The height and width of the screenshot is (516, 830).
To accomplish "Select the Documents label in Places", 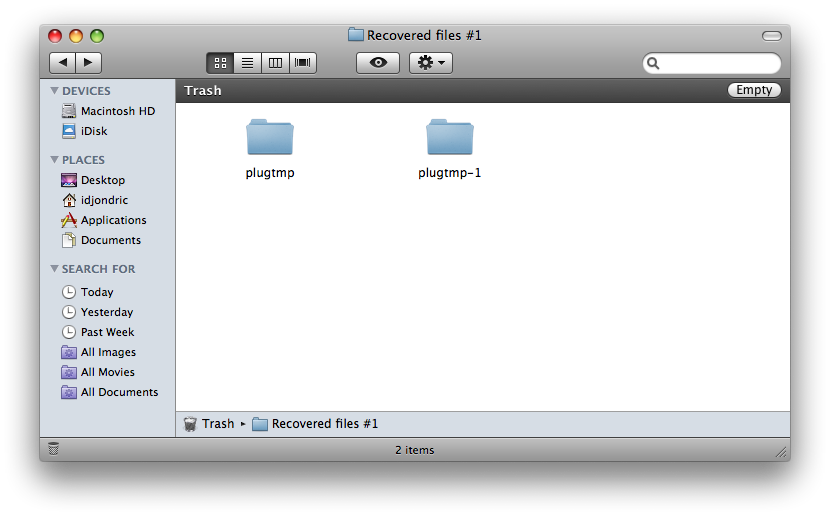I will point(111,240).
